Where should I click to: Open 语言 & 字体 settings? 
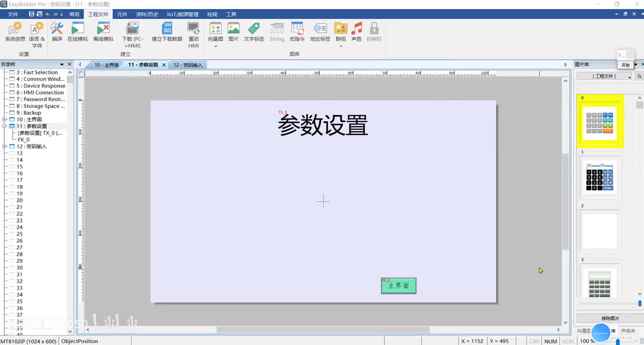click(x=37, y=35)
